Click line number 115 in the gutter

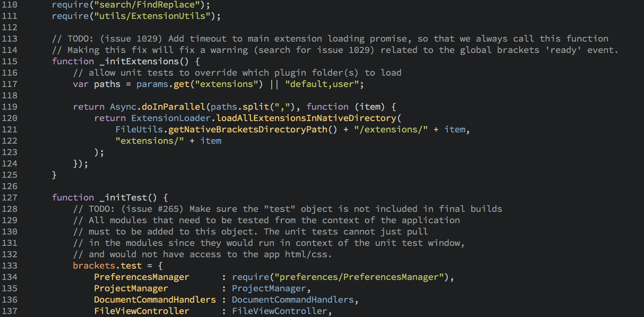pos(9,61)
